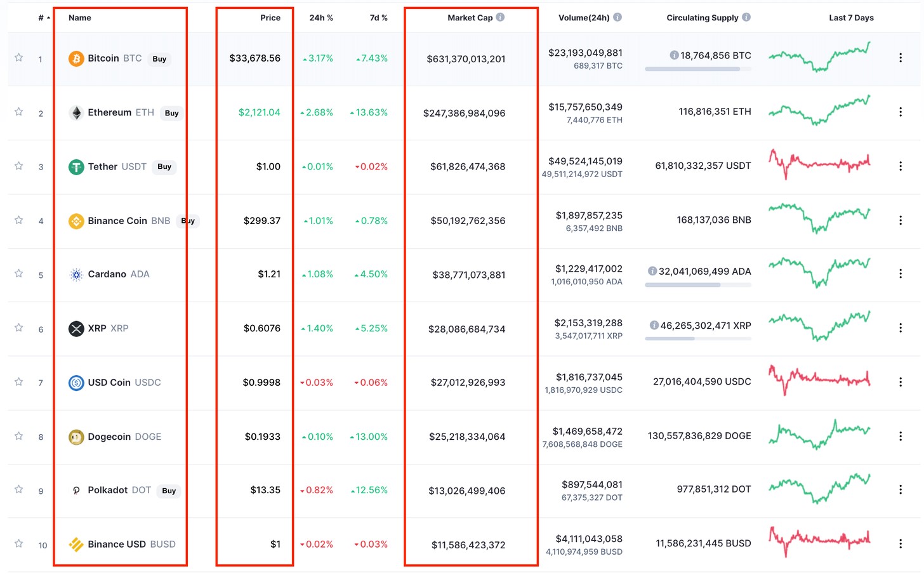Open the Binance USD BUSD name link

pyautogui.click(x=131, y=545)
